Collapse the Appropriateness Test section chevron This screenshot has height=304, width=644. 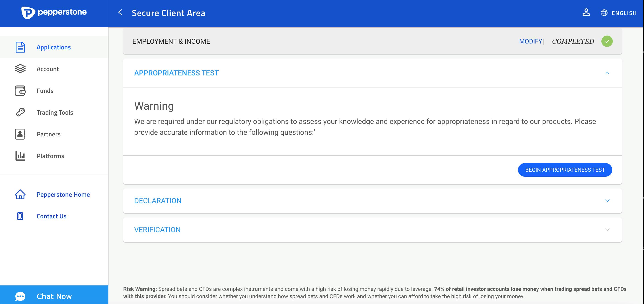click(x=607, y=73)
